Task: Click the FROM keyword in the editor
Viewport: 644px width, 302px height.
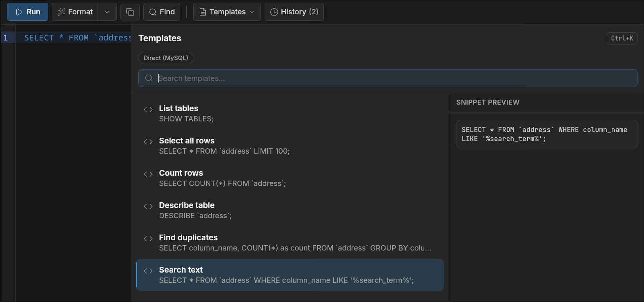Action: pyautogui.click(x=78, y=38)
